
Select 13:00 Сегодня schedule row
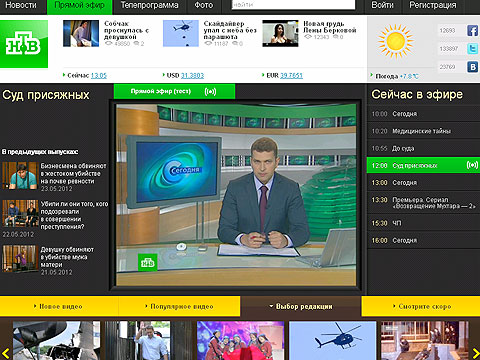[x=423, y=183]
